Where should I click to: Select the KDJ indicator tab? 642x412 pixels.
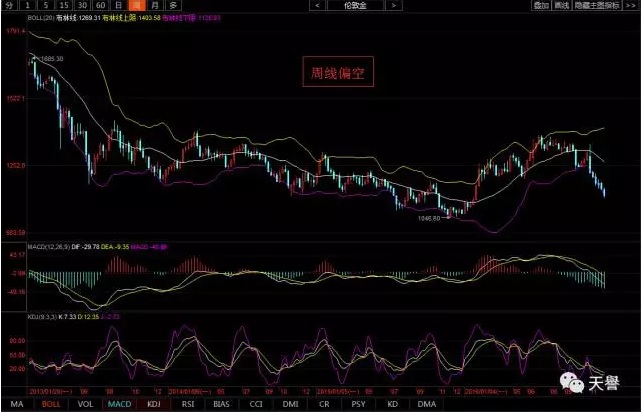154,404
